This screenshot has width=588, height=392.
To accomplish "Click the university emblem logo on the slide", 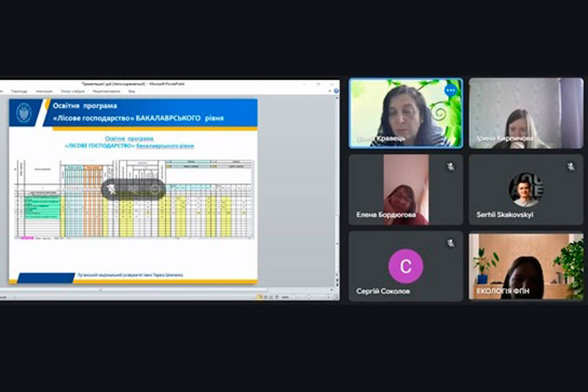I will pos(24,112).
